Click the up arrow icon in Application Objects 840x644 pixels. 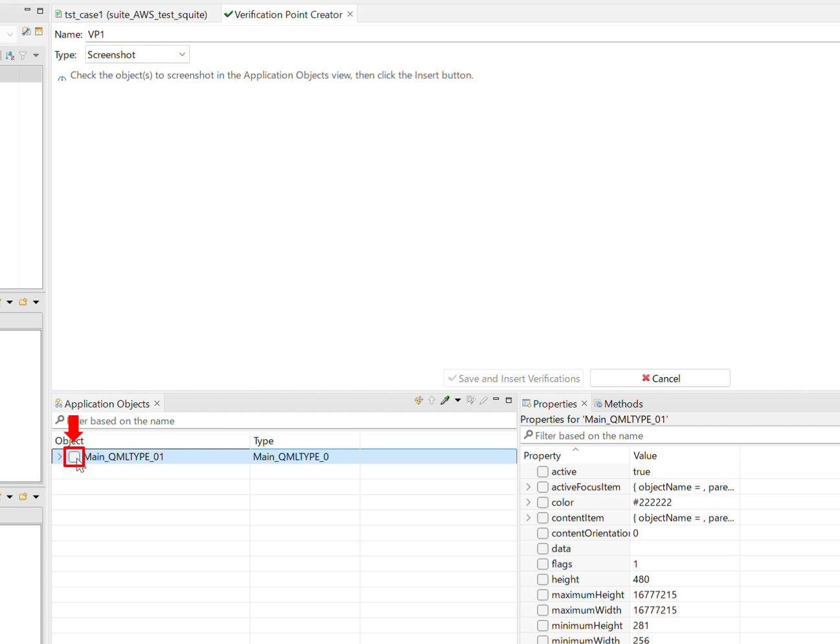coord(432,400)
